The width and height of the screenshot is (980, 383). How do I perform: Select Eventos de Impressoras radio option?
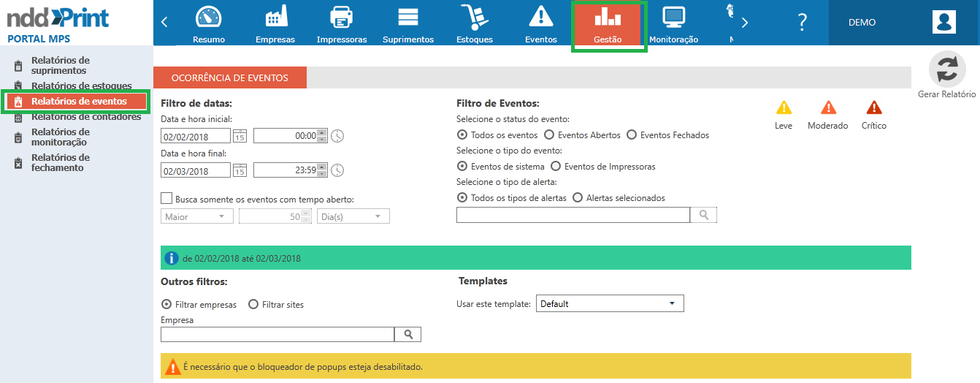pyautogui.click(x=556, y=167)
